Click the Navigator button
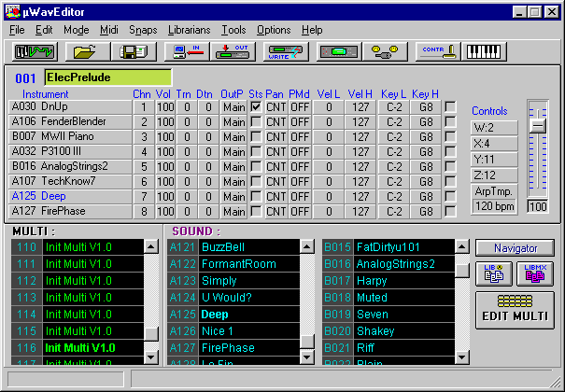This screenshot has height=392, width=565. [514, 247]
